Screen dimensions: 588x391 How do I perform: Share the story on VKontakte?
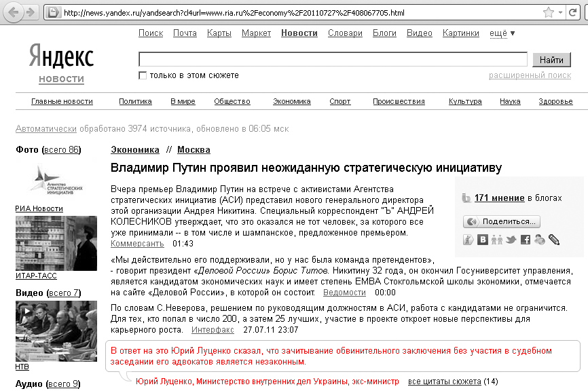click(483, 240)
